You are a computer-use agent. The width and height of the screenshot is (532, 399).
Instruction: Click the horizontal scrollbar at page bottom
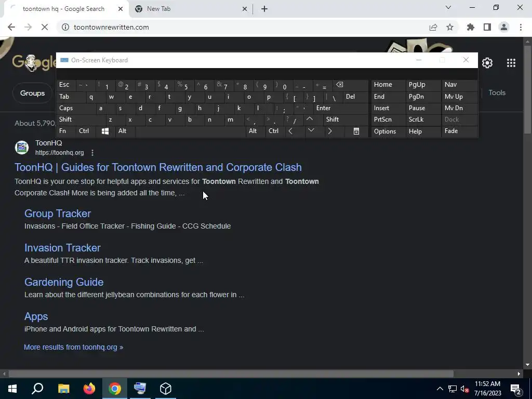coord(231,374)
